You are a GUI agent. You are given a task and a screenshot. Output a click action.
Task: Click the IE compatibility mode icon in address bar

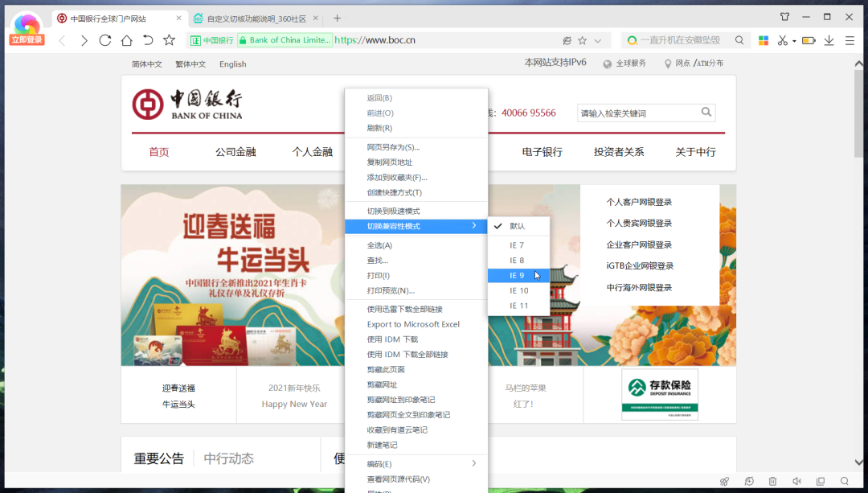click(567, 40)
